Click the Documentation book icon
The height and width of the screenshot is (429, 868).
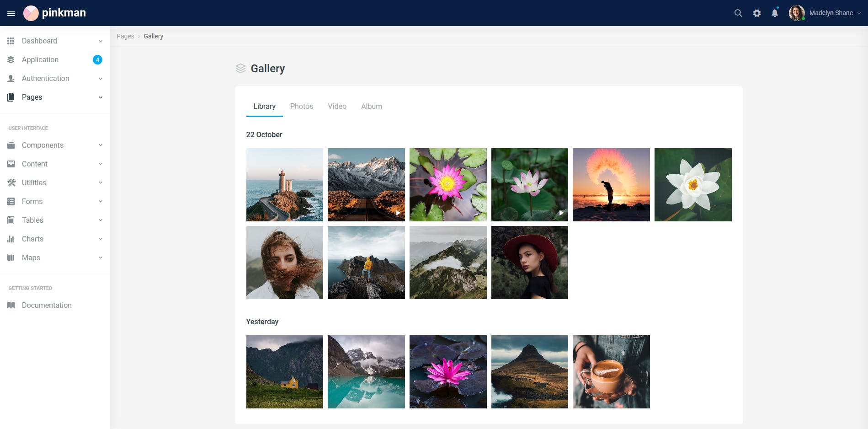11,305
